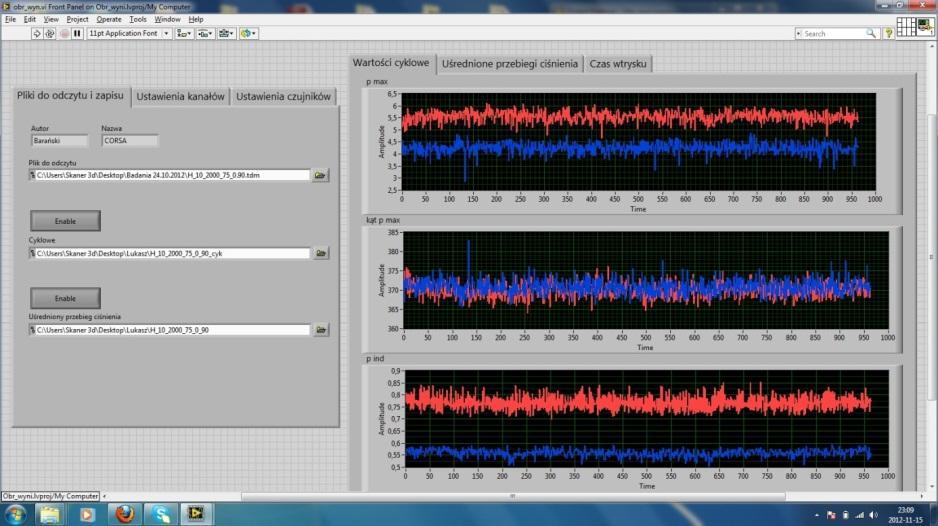Open the Resize Objects toolbar menu
The width and height of the screenshot is (938, 526).
[227, 34]
